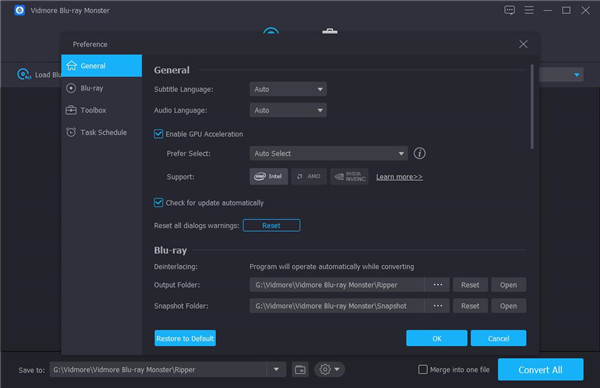
Task: Click the Load Blu-ray disc icon
Action: coord(24,74)
